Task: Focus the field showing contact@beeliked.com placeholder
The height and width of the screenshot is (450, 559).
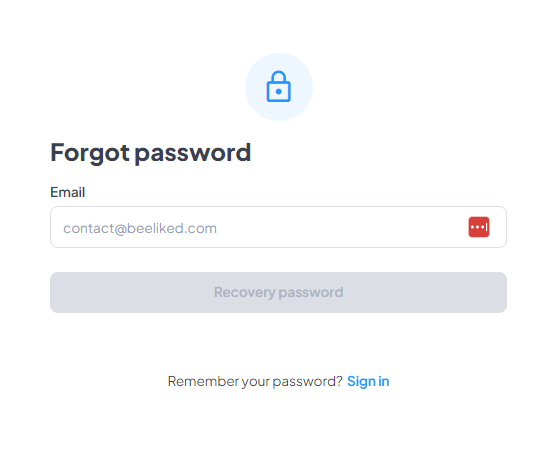Action: coord(278,227)
